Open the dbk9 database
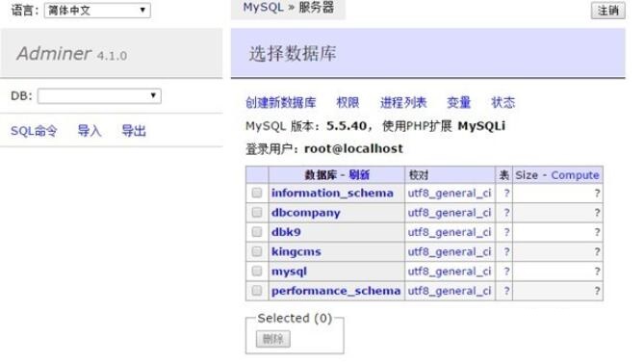 (286, 232)
